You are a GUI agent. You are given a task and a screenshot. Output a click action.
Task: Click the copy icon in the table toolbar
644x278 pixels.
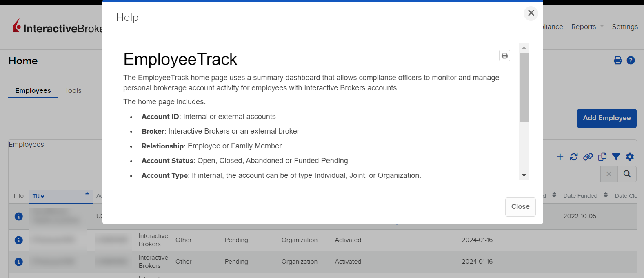point(602,157)
